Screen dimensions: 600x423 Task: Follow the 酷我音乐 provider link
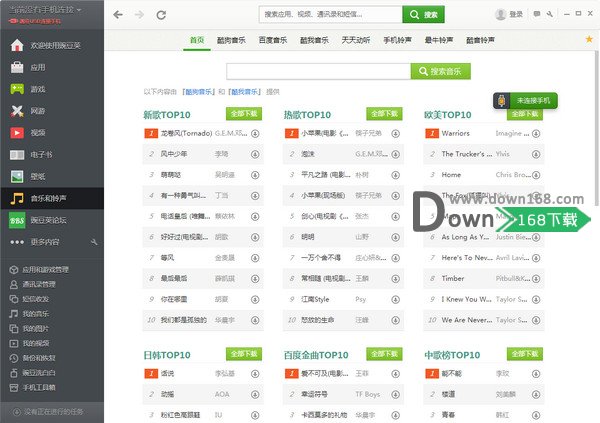pos(245,92)
